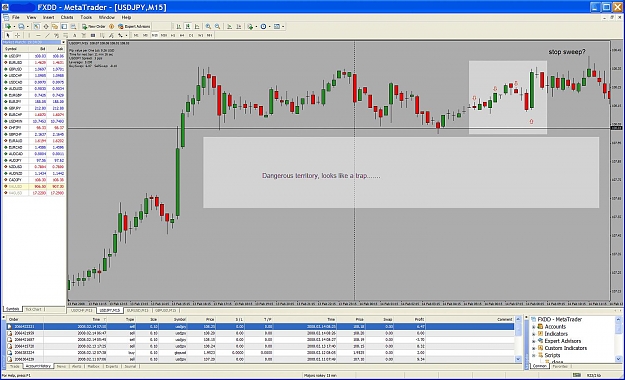Select the M1 timeframe button
Screen dimensions: 625x380
click(136, 35)
